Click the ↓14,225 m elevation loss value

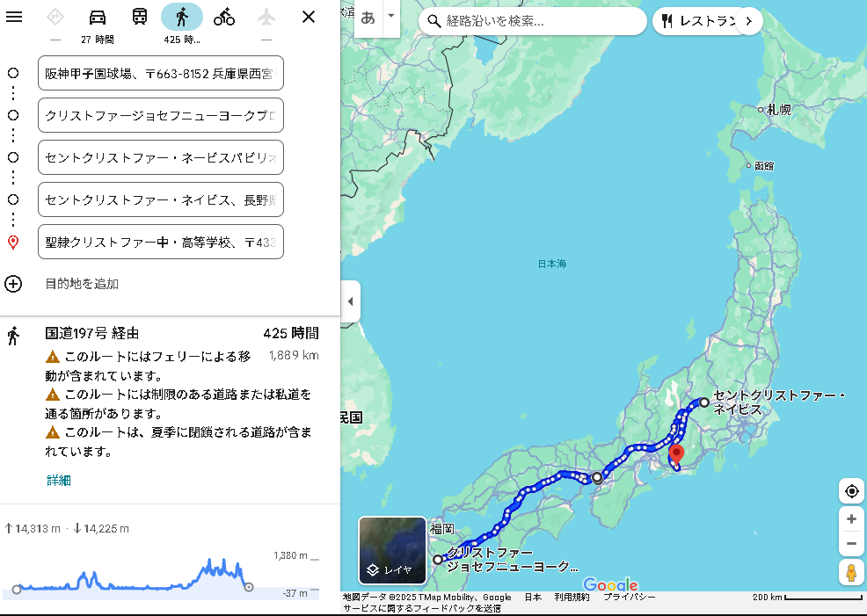click(x=101, y=529)
